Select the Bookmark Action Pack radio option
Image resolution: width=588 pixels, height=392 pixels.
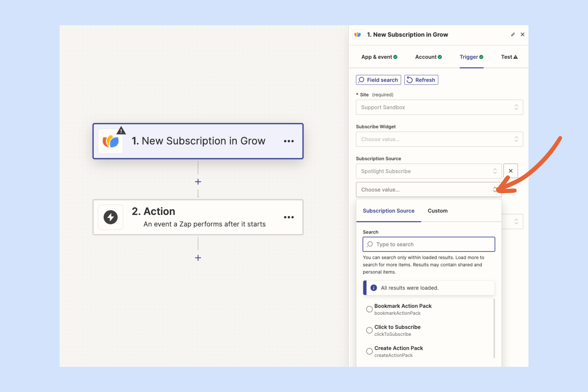pyautogui.click(x=369, y=309)
